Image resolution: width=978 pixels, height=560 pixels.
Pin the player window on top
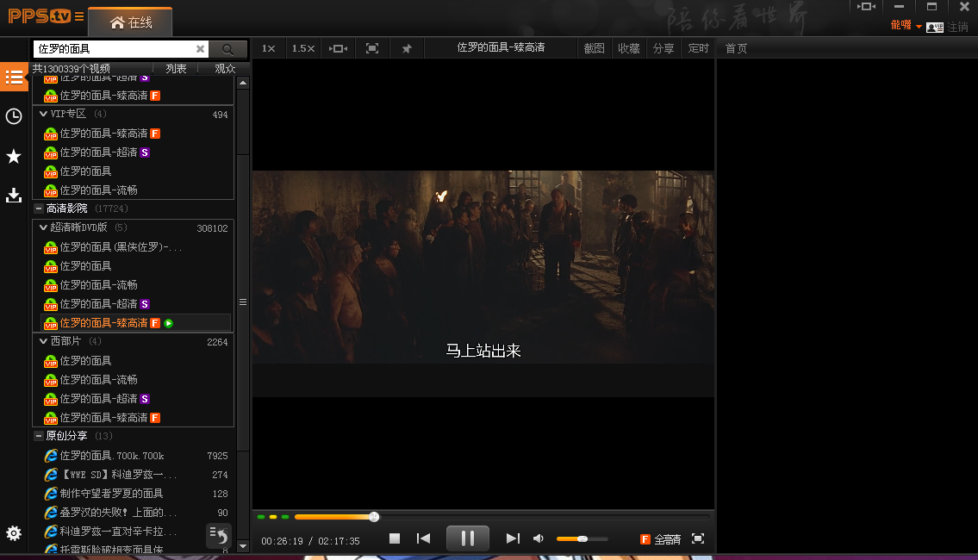coord(407,49)
